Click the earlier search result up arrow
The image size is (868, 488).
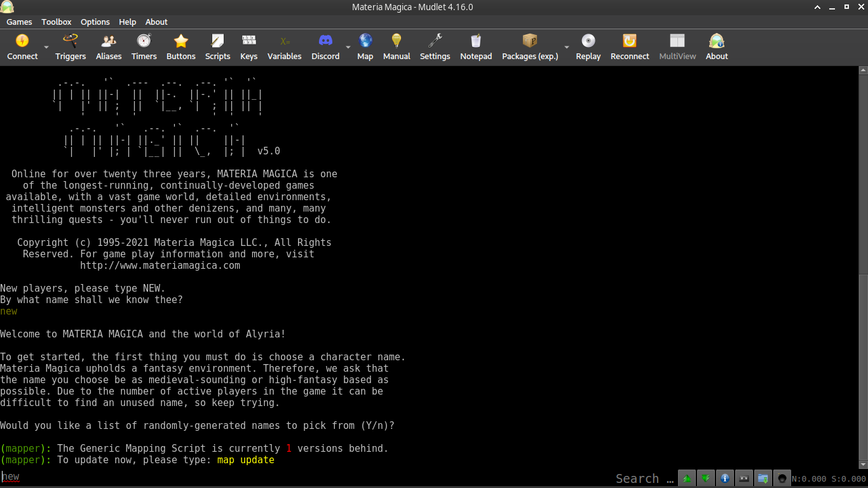click(x=687, y=478)
